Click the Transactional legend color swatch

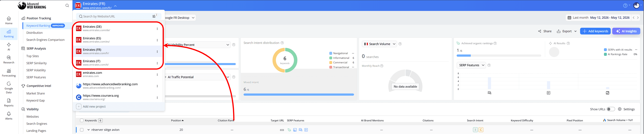(x=331, y=67)
